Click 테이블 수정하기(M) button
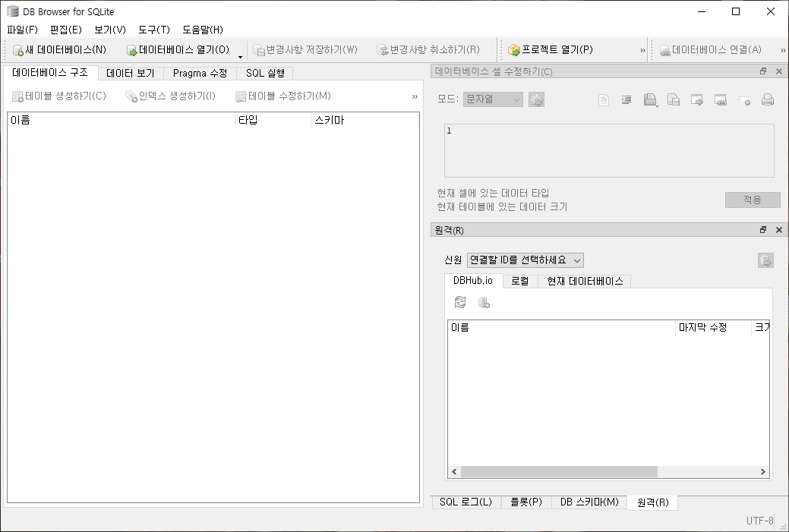The height and width of the screenshot is (532, 789). click(283, 96)
